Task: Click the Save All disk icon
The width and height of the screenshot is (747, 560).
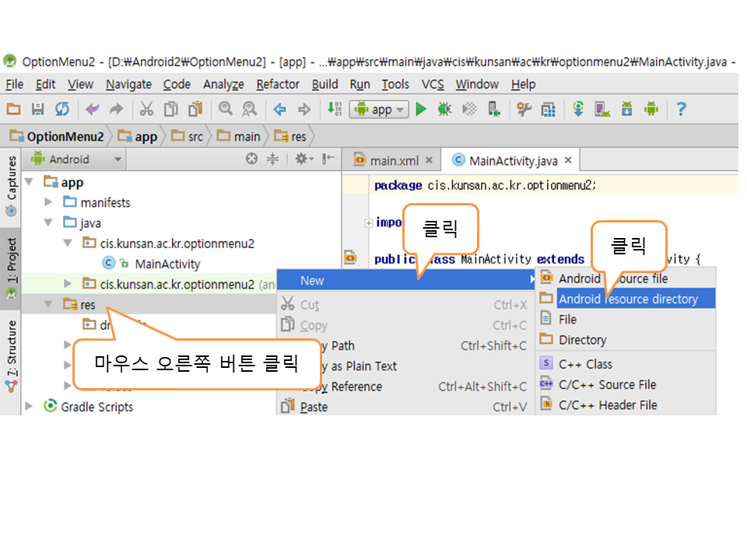Action: tap(37, 110)
